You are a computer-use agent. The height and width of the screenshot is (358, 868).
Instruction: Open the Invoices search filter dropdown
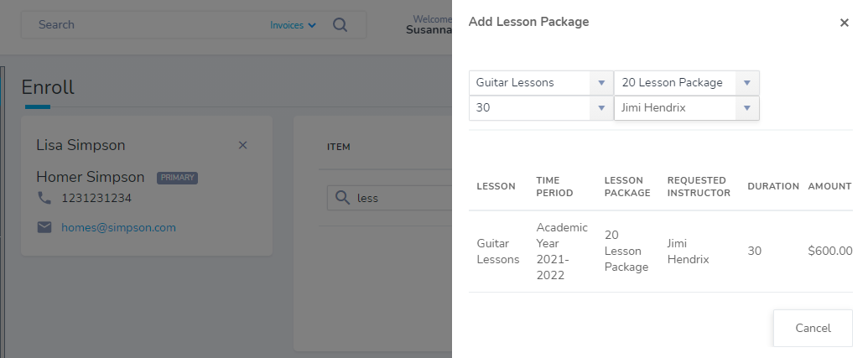(293, 25)
